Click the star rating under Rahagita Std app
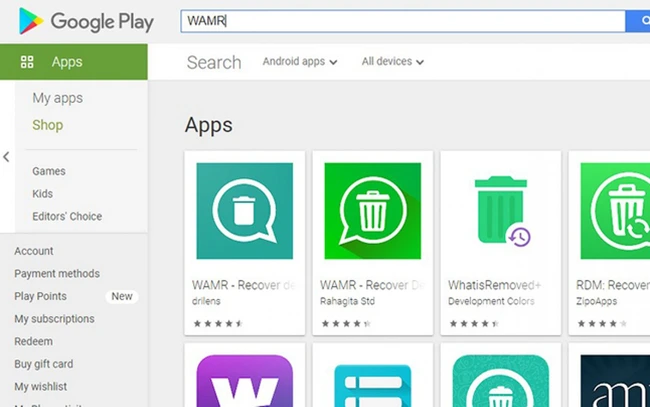The image size is (650, 407). tap(346, 324)
